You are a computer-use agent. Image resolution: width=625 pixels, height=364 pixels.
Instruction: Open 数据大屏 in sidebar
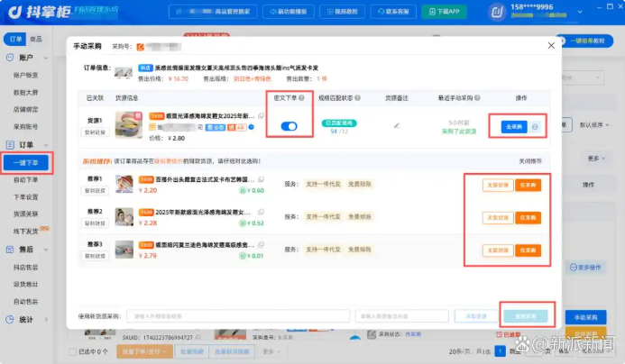tap(26, 93)
